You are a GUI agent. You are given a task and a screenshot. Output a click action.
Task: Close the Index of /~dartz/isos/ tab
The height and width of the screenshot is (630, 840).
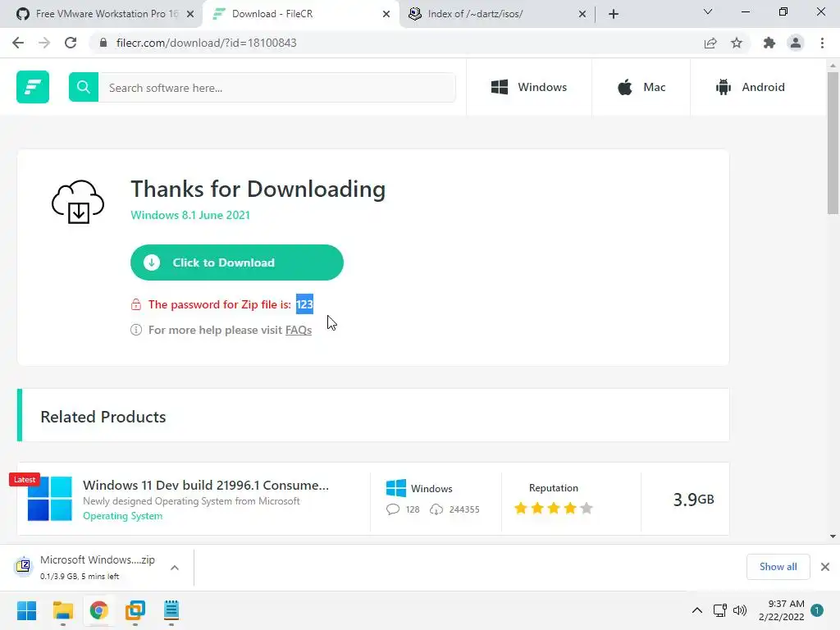(x=582, y=14)
